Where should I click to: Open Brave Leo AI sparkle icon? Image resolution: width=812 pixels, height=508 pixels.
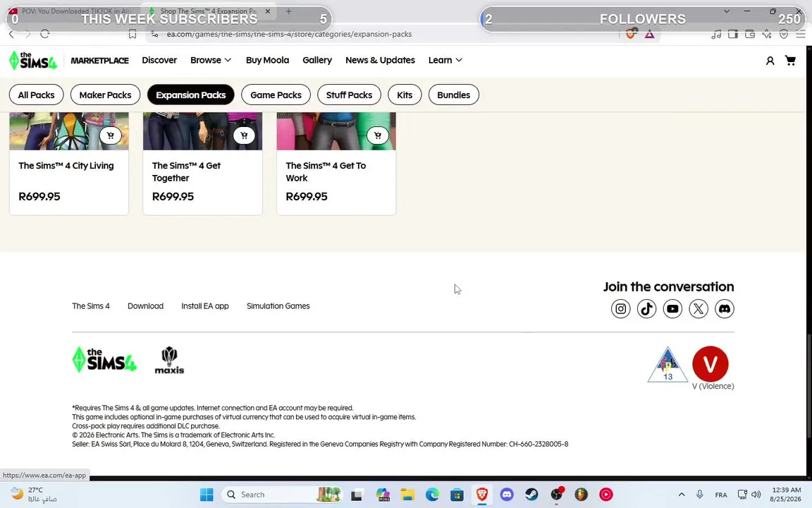click(767, 34)
